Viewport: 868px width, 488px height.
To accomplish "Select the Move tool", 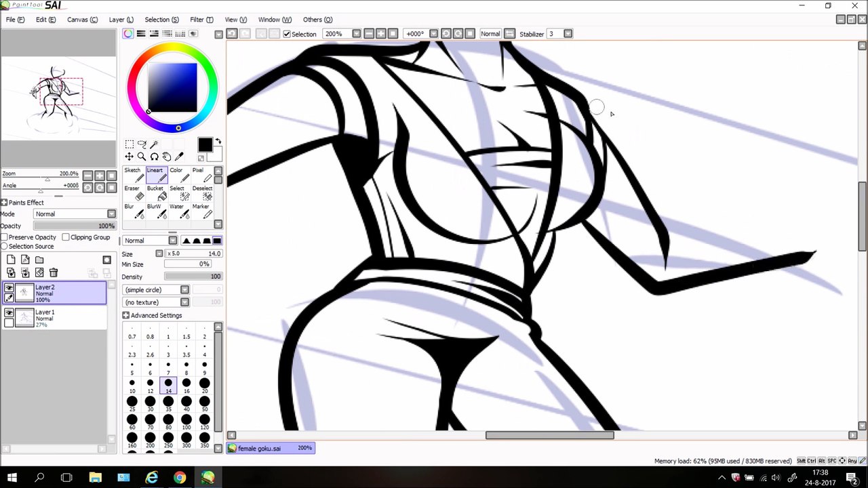I will tap(129, 157).
